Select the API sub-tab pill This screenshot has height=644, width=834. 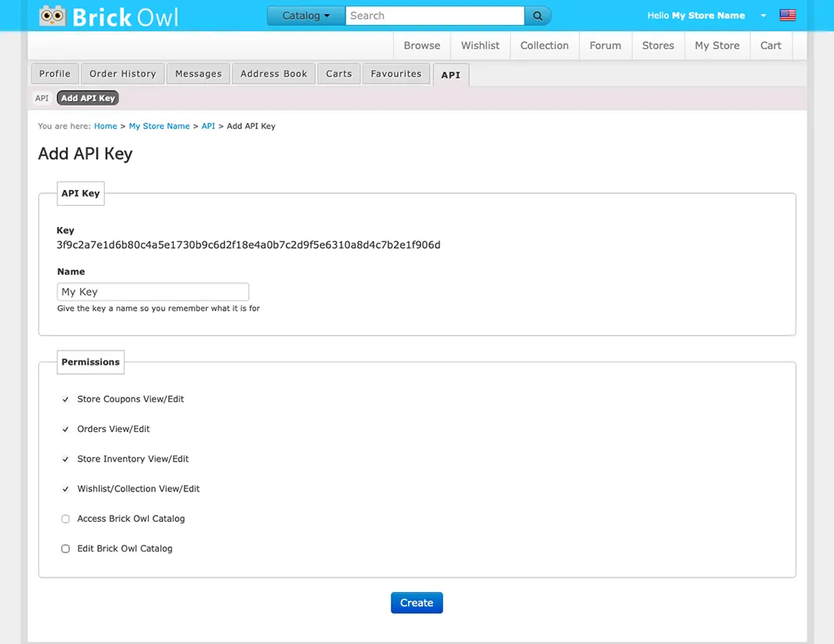point(42,99)
